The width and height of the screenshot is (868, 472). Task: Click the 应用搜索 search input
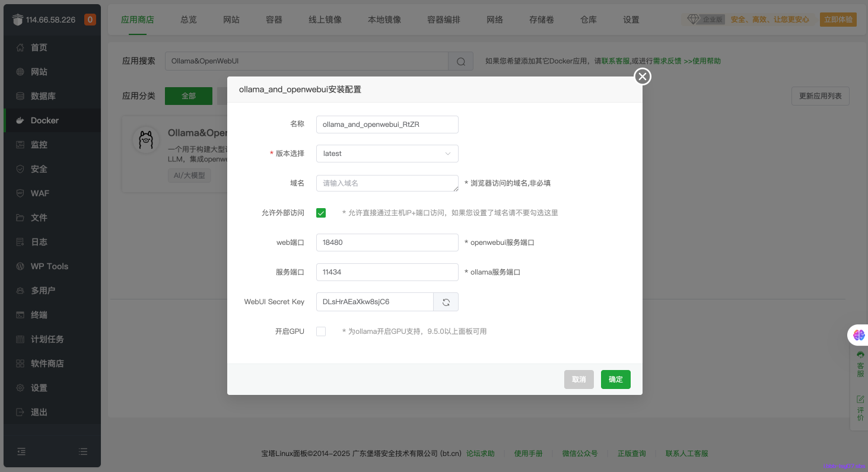(x=307, y=61)
